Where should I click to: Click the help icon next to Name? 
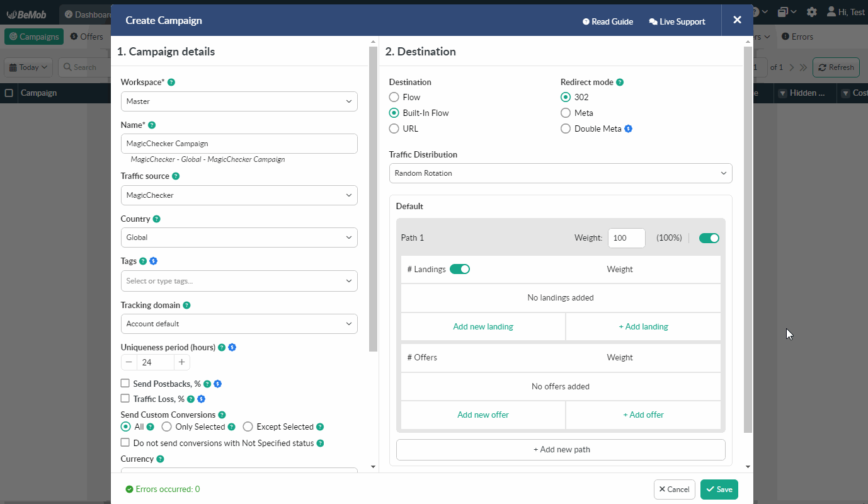click(x=152, y=125)
